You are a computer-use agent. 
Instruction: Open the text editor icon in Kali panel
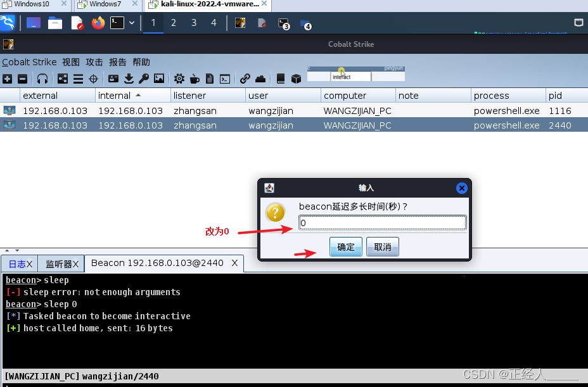[x=77, y=23]
